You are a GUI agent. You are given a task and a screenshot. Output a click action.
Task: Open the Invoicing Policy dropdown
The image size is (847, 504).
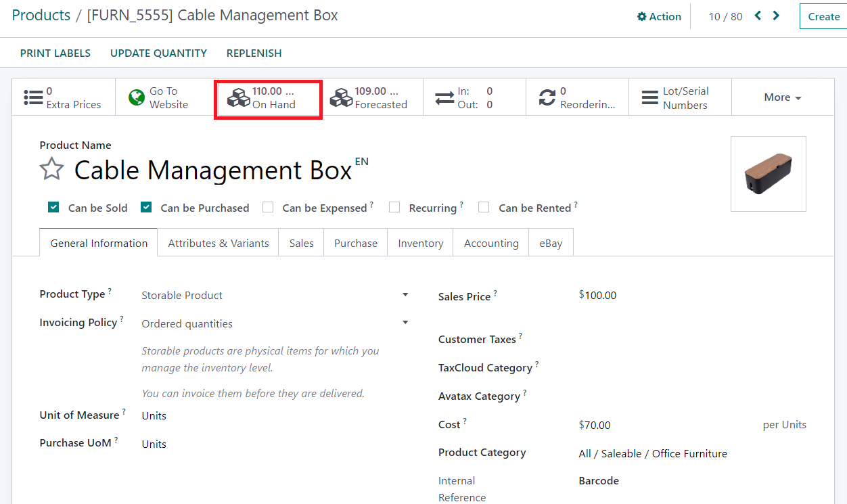point(405,323)
